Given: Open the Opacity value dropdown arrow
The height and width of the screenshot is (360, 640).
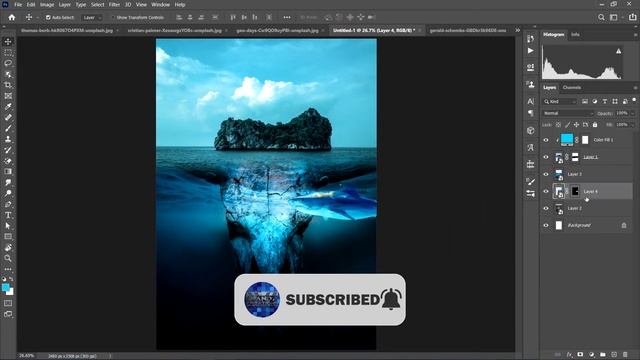Looking at the screenshot, I should 633,113.
